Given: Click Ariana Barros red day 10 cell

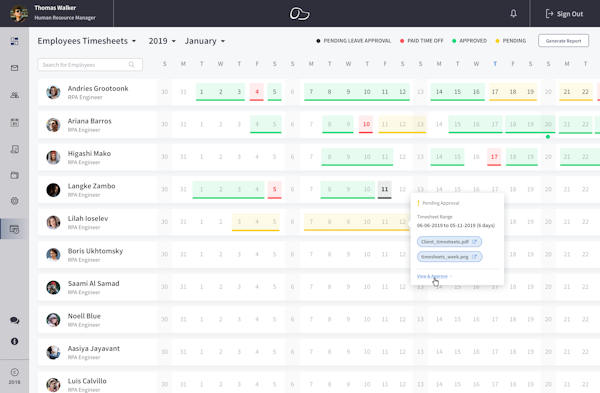Looking at the screenshot, I should pyautogui.click(x=366, y=124).
